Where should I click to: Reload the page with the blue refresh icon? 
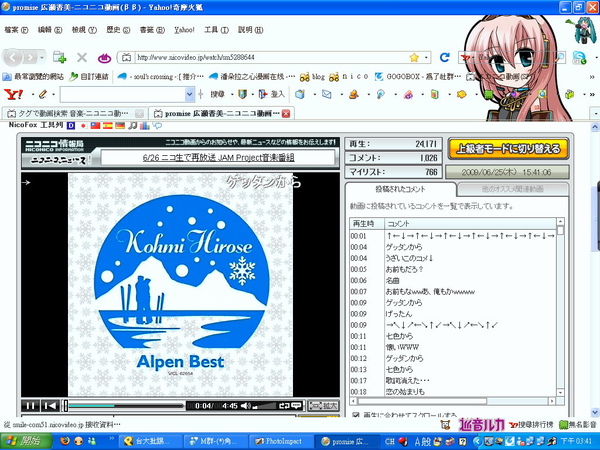point(444,57)
